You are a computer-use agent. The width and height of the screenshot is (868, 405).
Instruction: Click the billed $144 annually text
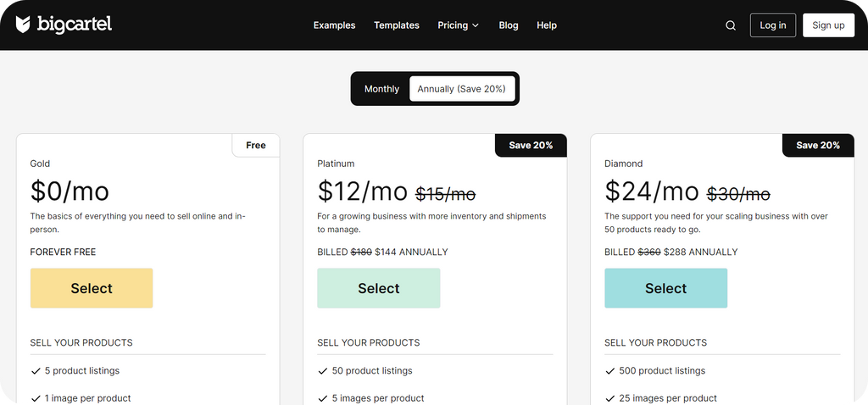coord(382,252)
